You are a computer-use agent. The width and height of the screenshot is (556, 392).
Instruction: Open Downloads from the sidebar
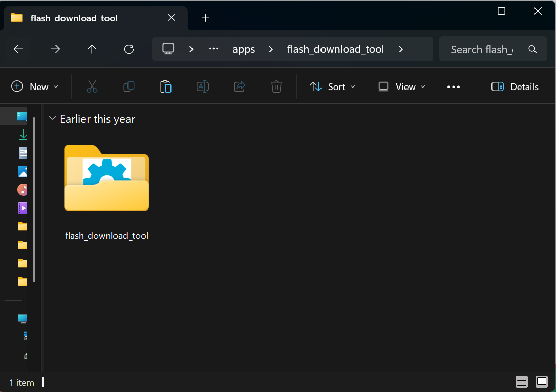[23, 135]
